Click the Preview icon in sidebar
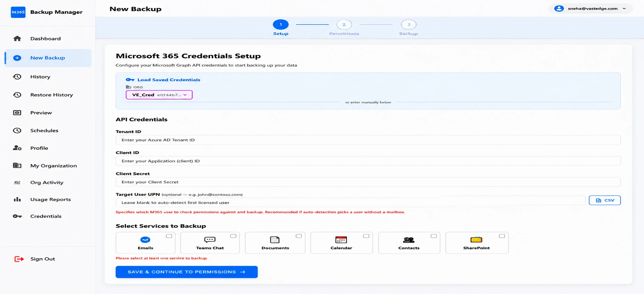The width and height of the screenshot is (644, 294). pos(17,113)
